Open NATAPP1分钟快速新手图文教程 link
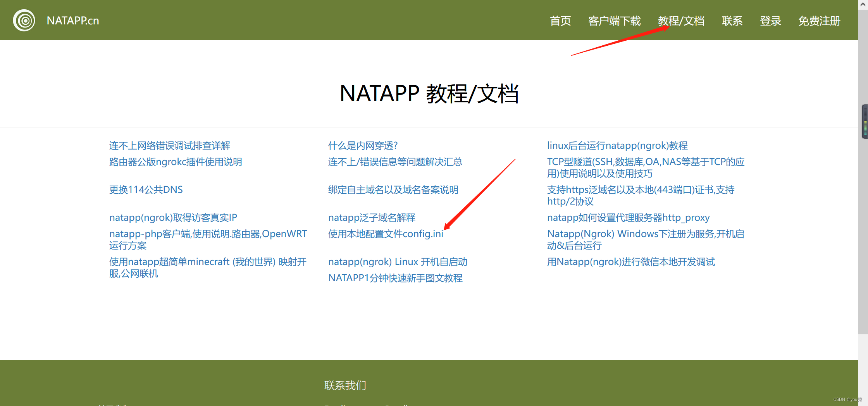 point(396,278)
